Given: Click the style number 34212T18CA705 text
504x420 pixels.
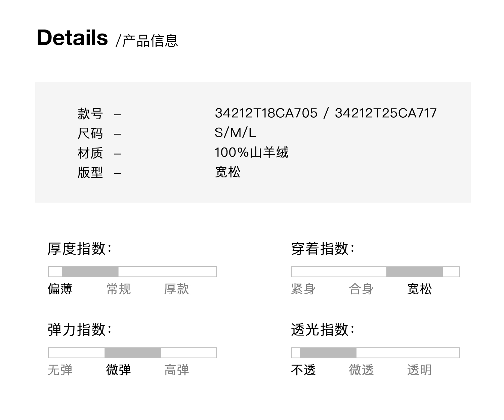Looking at the screenshot, I should (x=266, y=113).
